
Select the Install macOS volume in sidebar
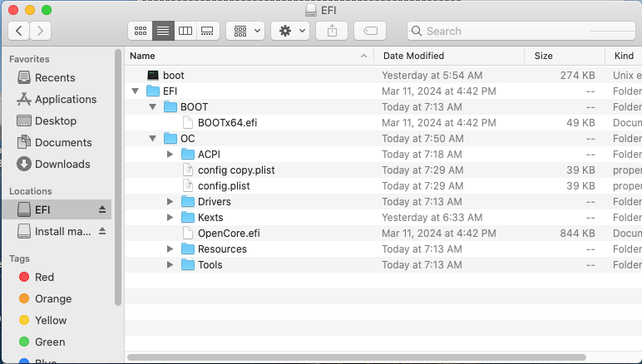click(54, 232)
